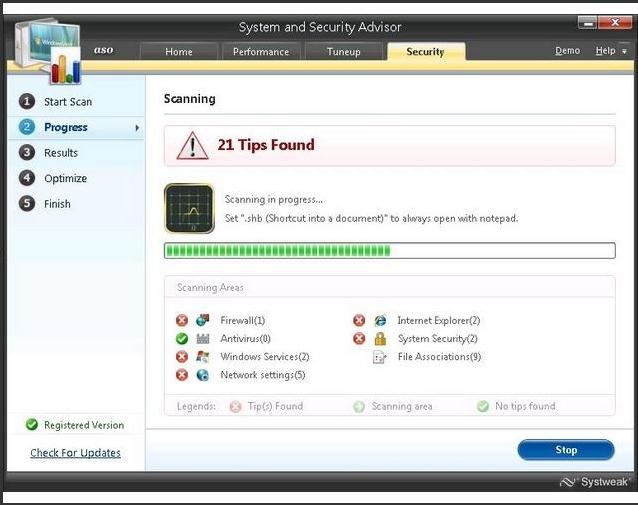Click the Firewall globe icon
Image resolution: width=638 pixels, height=505 pixels.
pyautogui.click(x=203, y=320)
